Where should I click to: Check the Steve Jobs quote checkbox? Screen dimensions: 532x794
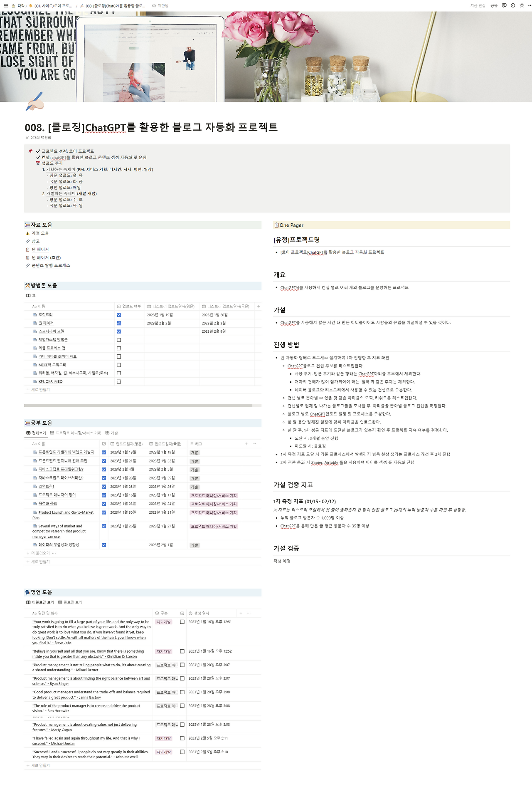click(182, 622)
